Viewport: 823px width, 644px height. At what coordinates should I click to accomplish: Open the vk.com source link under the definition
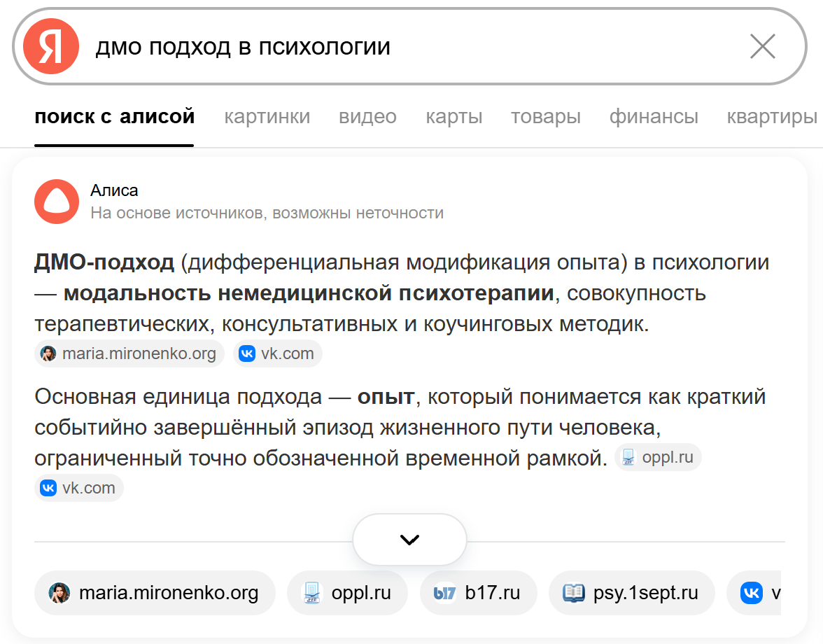click(278, 353)
